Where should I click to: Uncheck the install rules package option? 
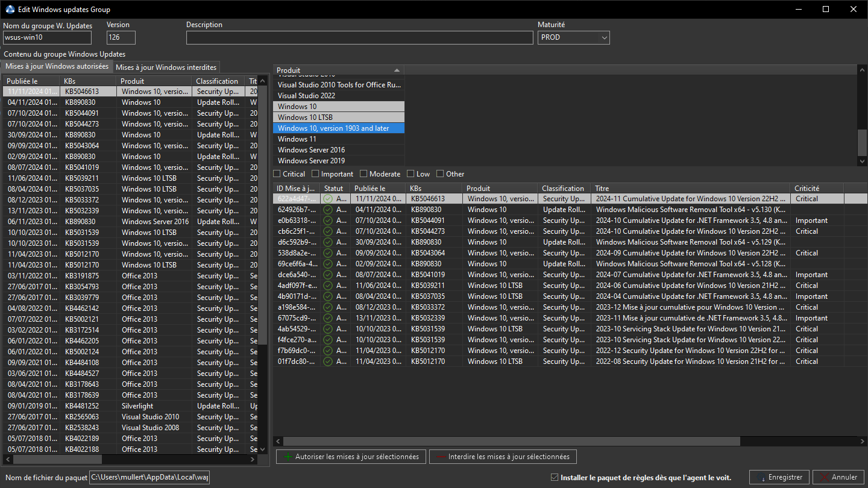(555, 477)
